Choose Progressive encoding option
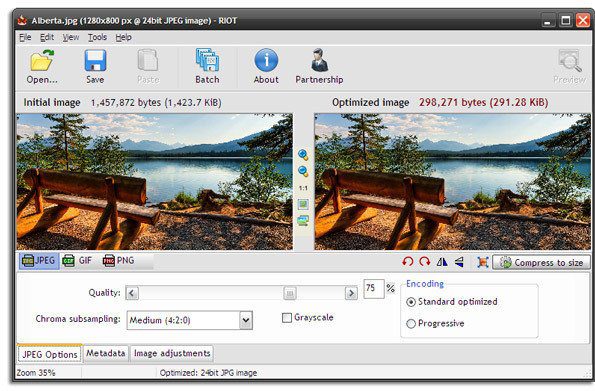Screen dimensions: 595x391 click(411, 324)
